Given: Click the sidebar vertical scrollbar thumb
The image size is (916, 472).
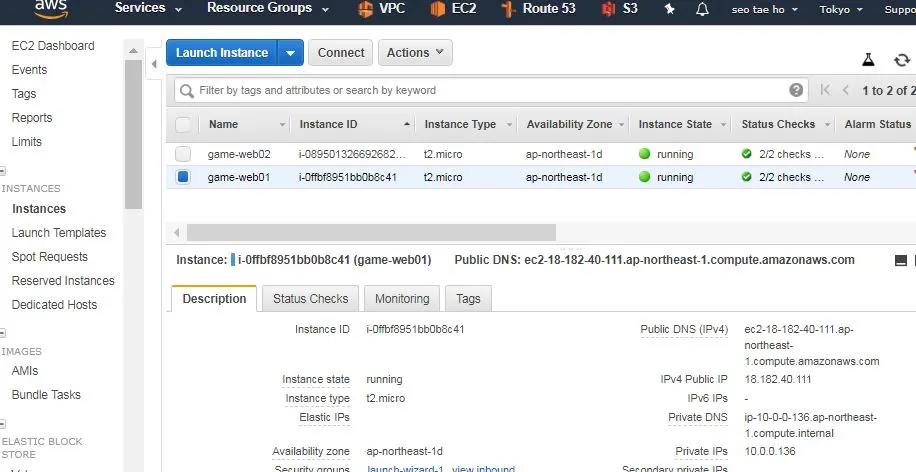Looking at the screenshot, I should click(133, 134).
